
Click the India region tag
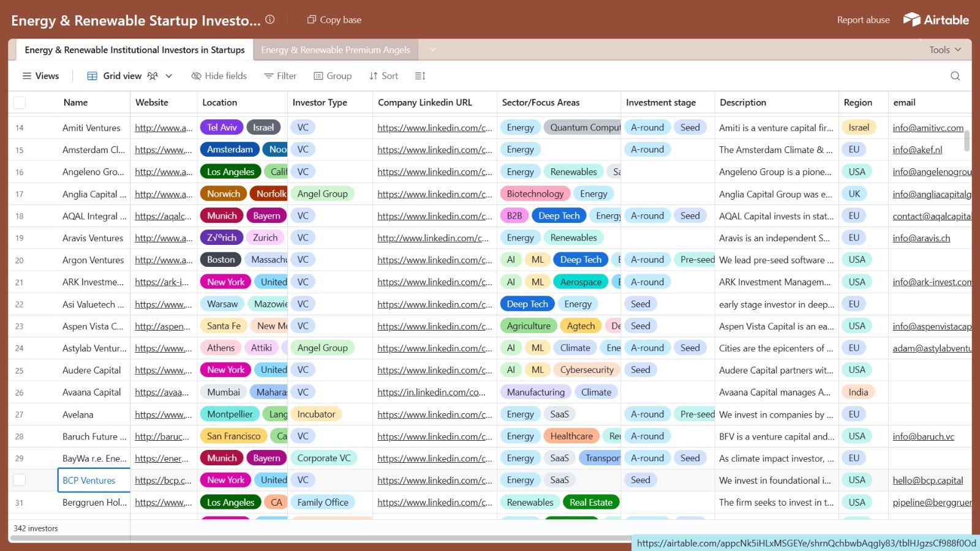coord(858,392)
